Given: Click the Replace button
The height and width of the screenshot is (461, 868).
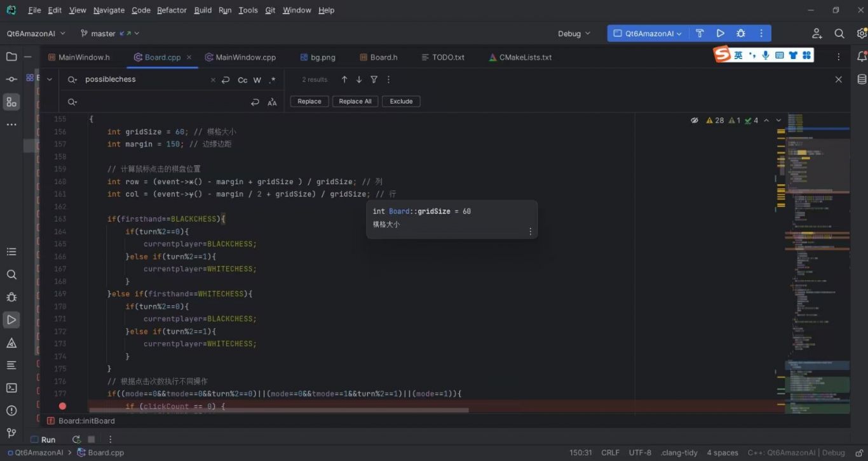Looking at the screenshot, I should click(309, 102).
